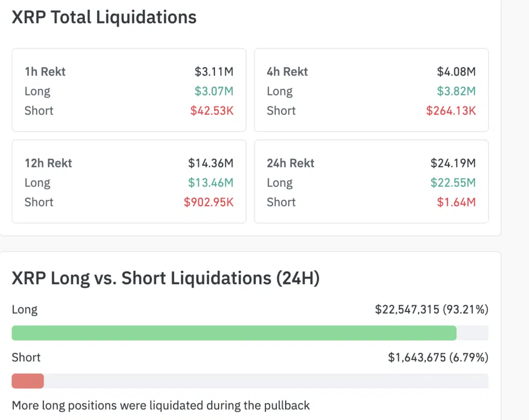Click the 24h long value $22.55M
The height and width of the screenshot is (420, 529).
pyautogui.click(x=453, y=183)
